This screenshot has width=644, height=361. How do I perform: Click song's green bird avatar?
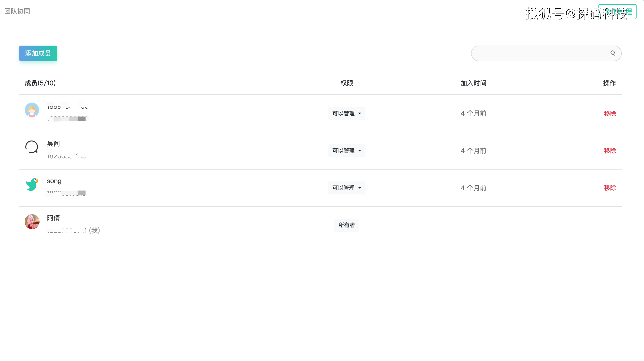(32, 184)
